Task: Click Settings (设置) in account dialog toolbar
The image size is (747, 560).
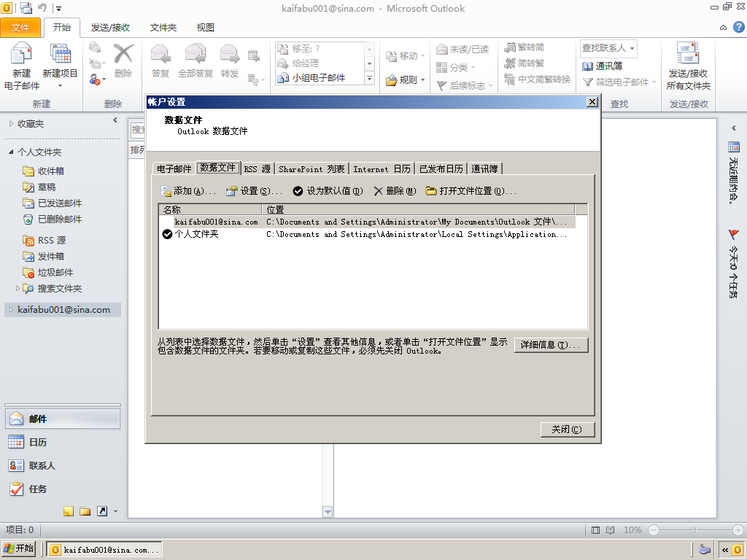Action: pos(255,191)
